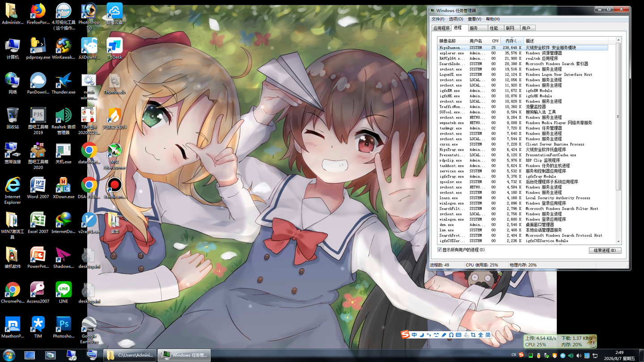This screenshot has width=644, height=362.
Task: Select the WinKawaks desktop icon
Action: pos(64,49)
